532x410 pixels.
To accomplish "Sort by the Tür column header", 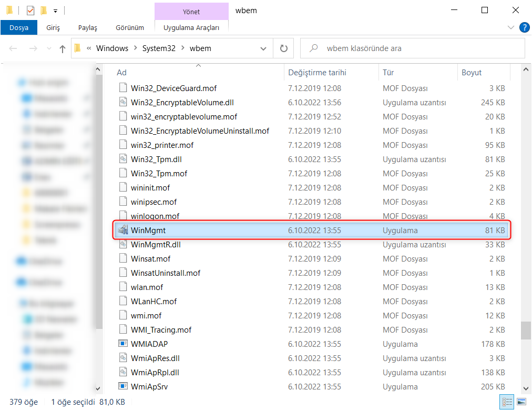I will [388, 72].
